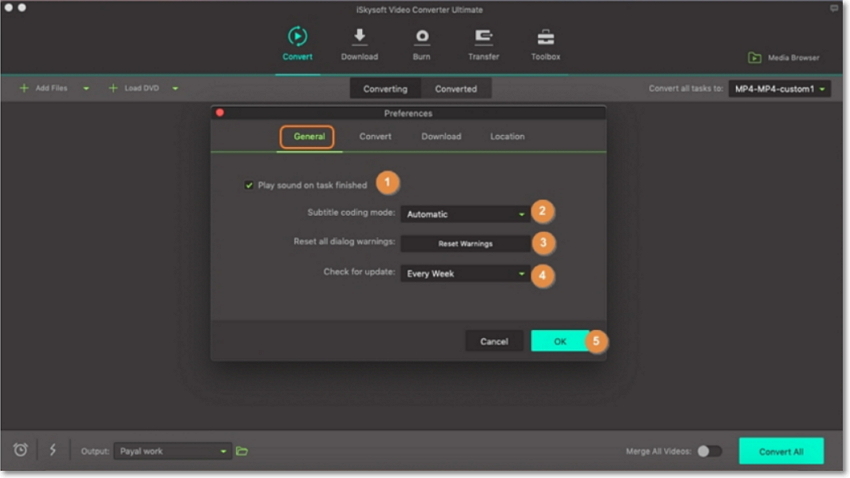Uncheck Play sound on task finished
The image size is (850, 478).
249,185
